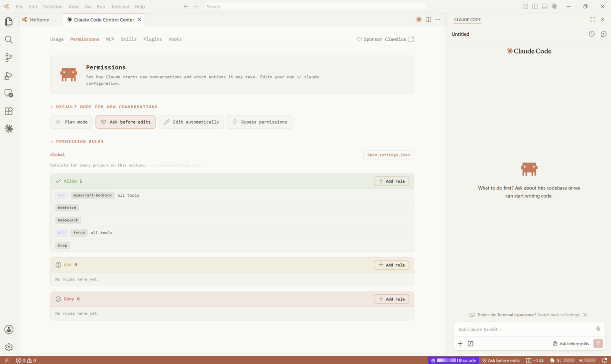The height and width of the screenshot is (364, 611).
Task: Select Ask before edits default mode
Action: click(126, 122)
